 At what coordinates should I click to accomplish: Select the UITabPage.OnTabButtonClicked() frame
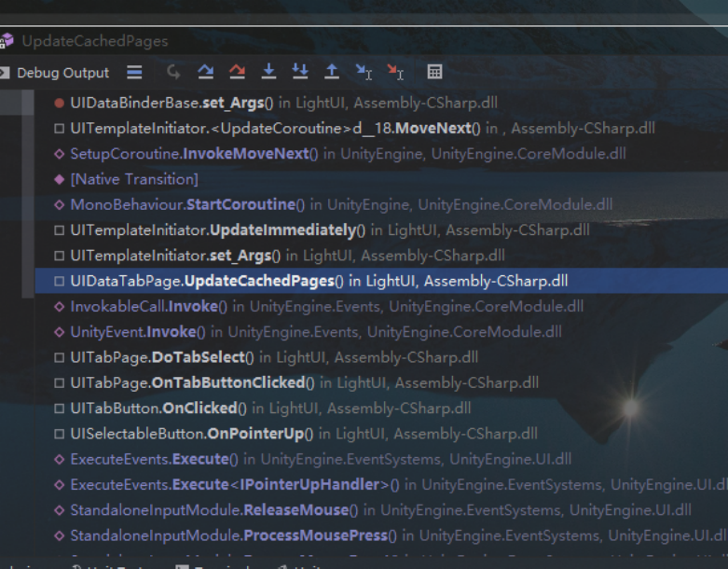tap(381, 383)
